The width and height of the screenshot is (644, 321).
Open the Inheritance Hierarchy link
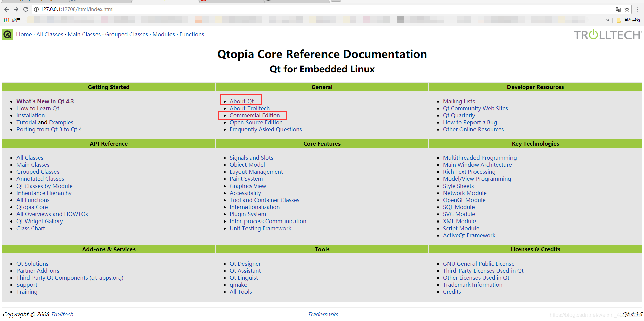coord(44,193)
